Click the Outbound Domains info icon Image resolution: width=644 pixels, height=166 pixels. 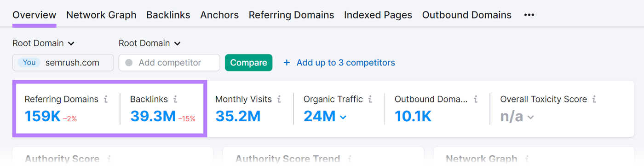pos(476,99)
